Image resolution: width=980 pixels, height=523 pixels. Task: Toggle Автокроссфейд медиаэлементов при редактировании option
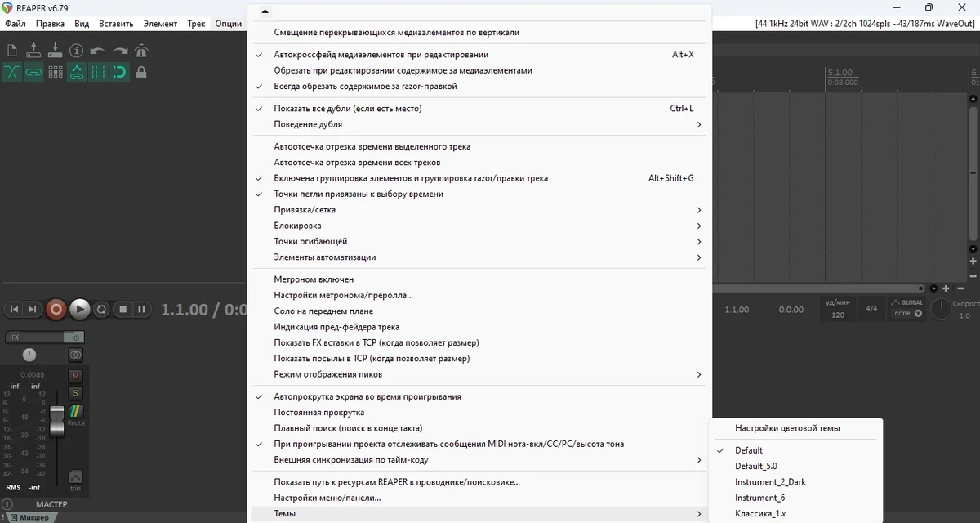coord(479,55)
